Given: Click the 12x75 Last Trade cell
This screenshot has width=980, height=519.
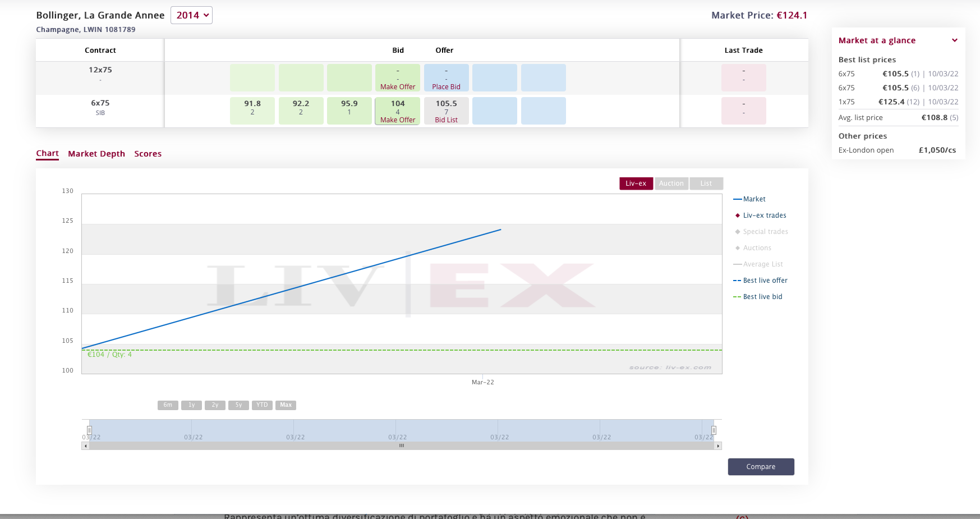Looking at the screenshot, I should (743, 78).
